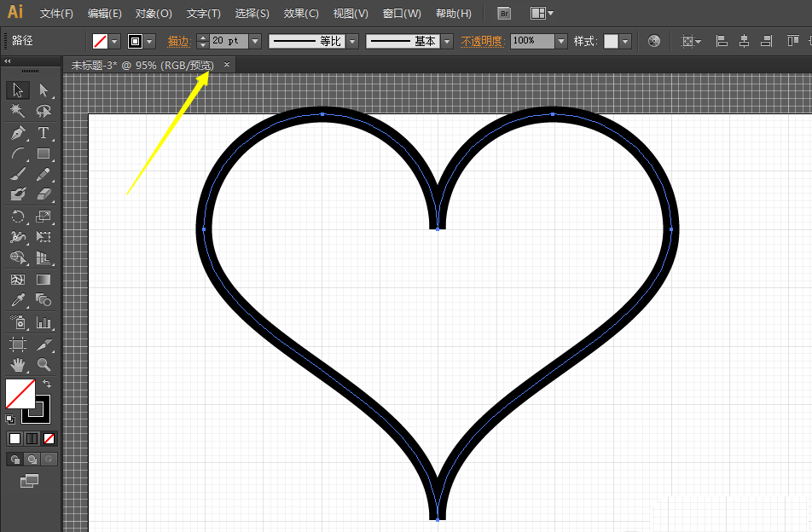Activate the Artboard tool
812x532 pixels.
click(x=18, y=344)
